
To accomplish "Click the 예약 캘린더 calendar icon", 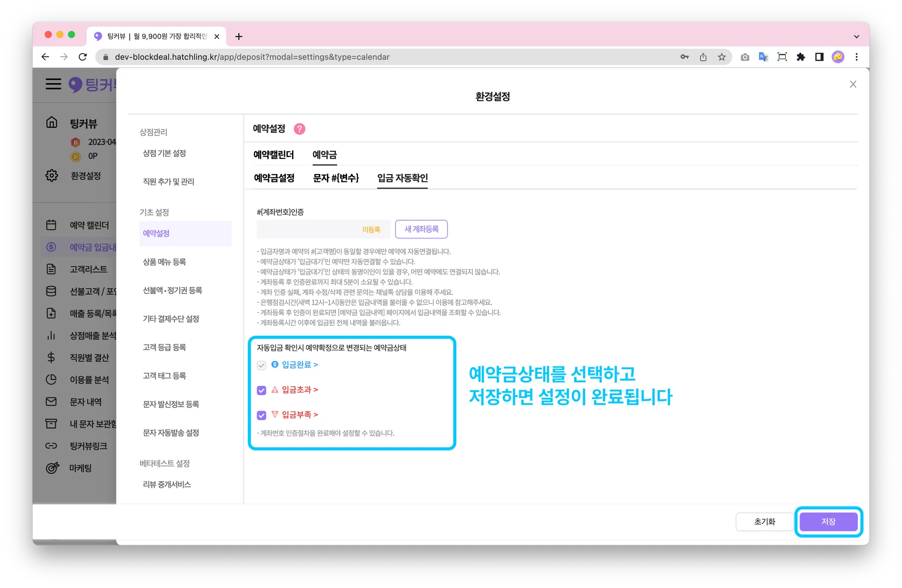I will click(51, 225).
